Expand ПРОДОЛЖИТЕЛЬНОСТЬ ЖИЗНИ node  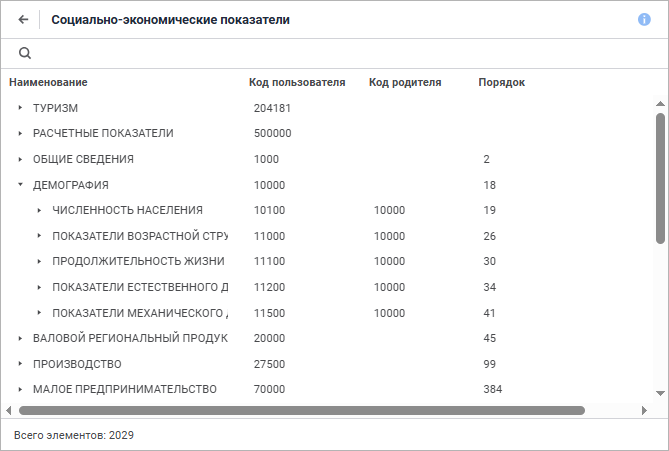(39, 261)
